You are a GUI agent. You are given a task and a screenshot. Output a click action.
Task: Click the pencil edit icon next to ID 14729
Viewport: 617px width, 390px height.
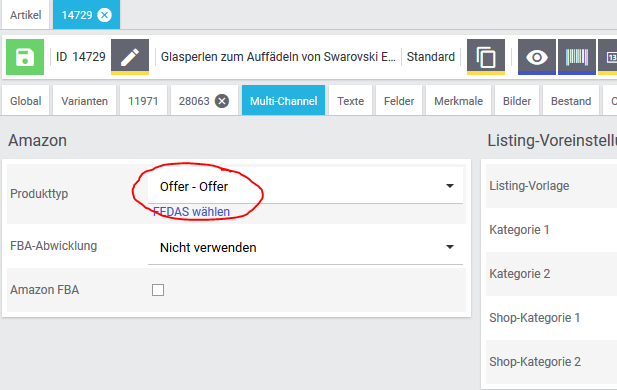130,57
